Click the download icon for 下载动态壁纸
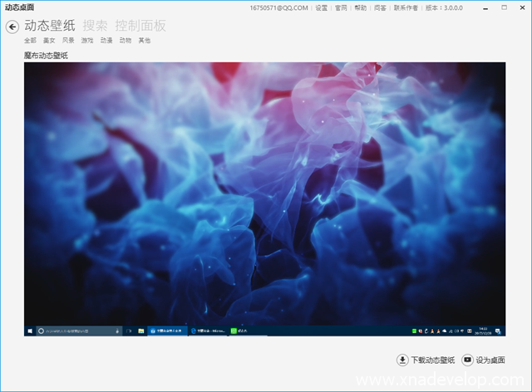Viewport: 532px width, 392px height. pos(402,360)
